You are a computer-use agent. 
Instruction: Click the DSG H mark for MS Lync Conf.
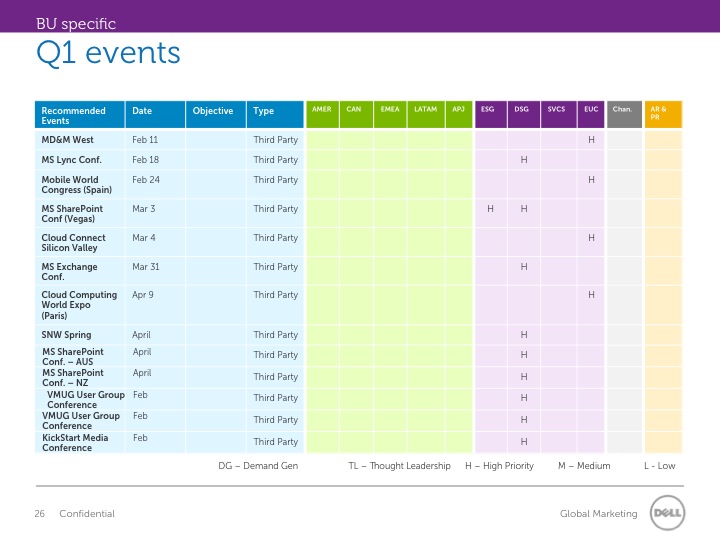[x=524, y=160]
